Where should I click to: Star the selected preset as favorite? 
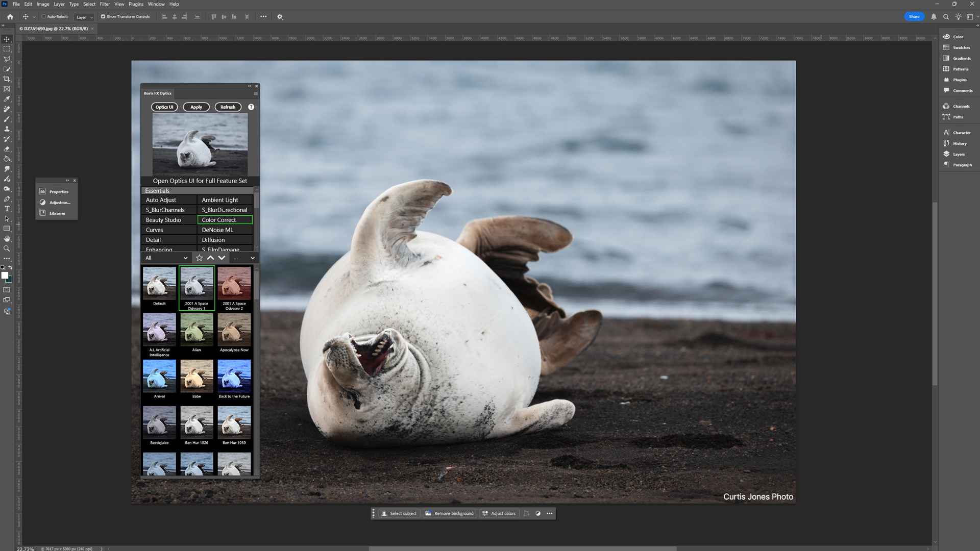(199, 258)
